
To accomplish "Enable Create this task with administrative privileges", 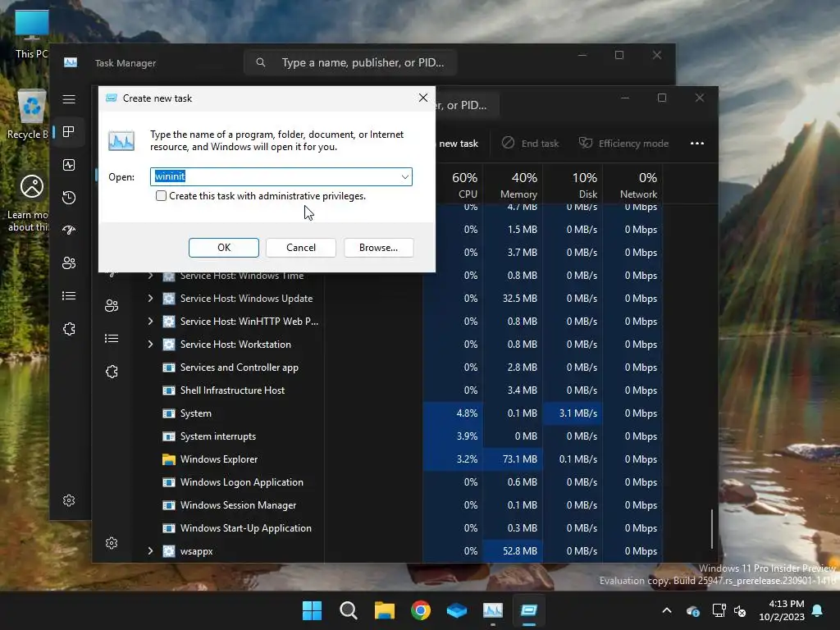I will (161, 196).
